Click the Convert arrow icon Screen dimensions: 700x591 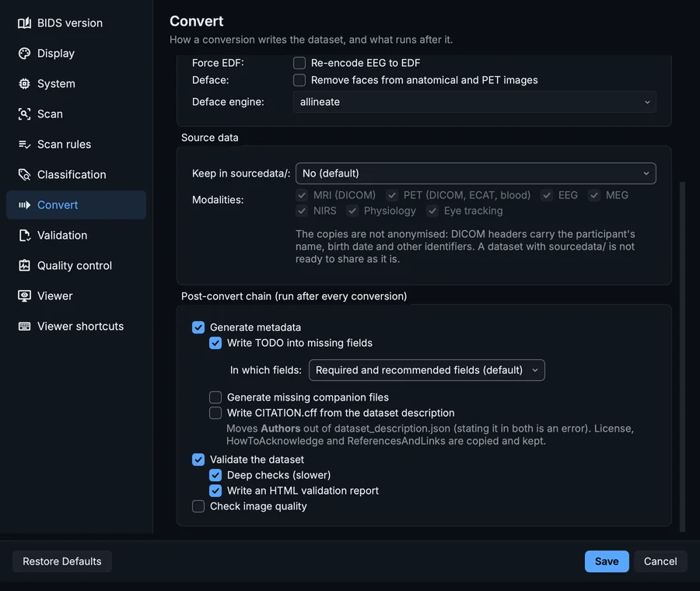[25, 205]
